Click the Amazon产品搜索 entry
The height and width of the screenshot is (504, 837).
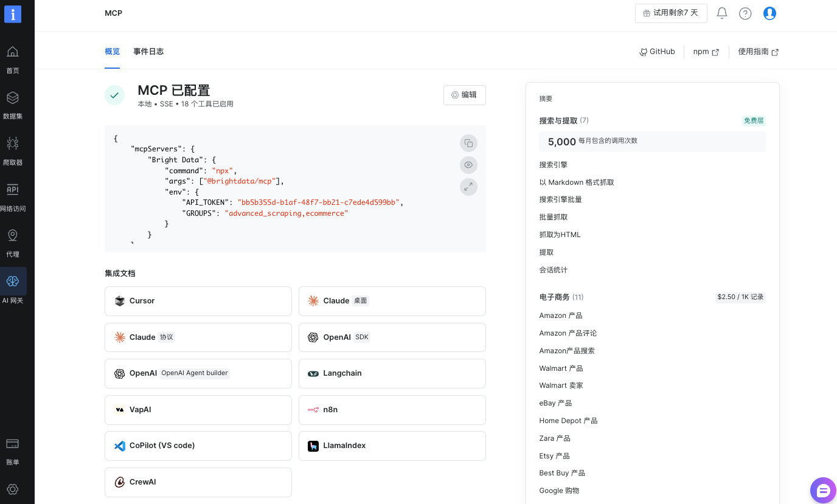pos(567,351)
